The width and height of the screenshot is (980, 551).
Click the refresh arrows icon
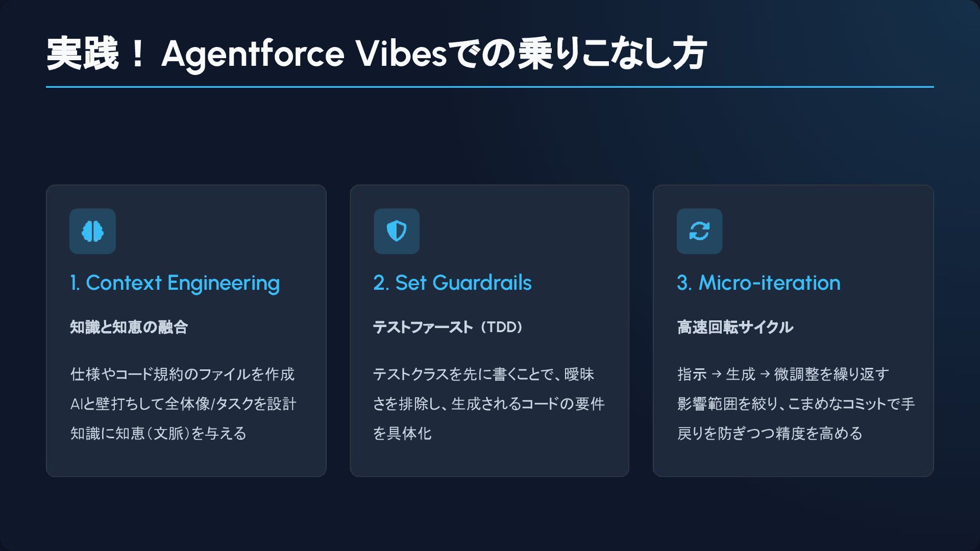coord(699,231)
